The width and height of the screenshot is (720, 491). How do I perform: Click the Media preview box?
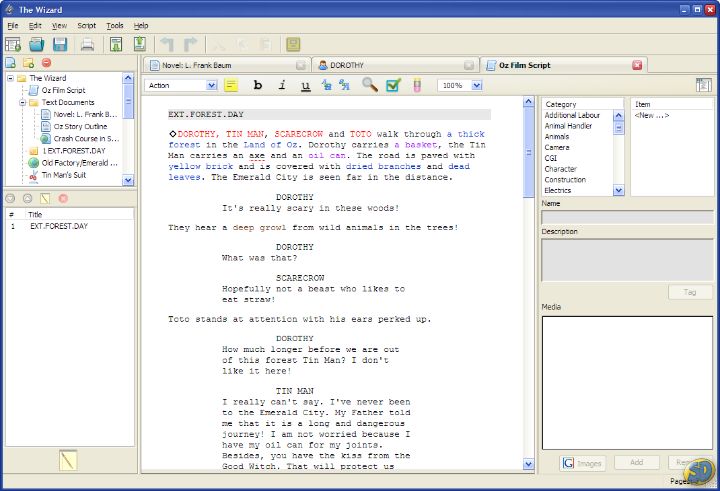[x=627, y=383]
